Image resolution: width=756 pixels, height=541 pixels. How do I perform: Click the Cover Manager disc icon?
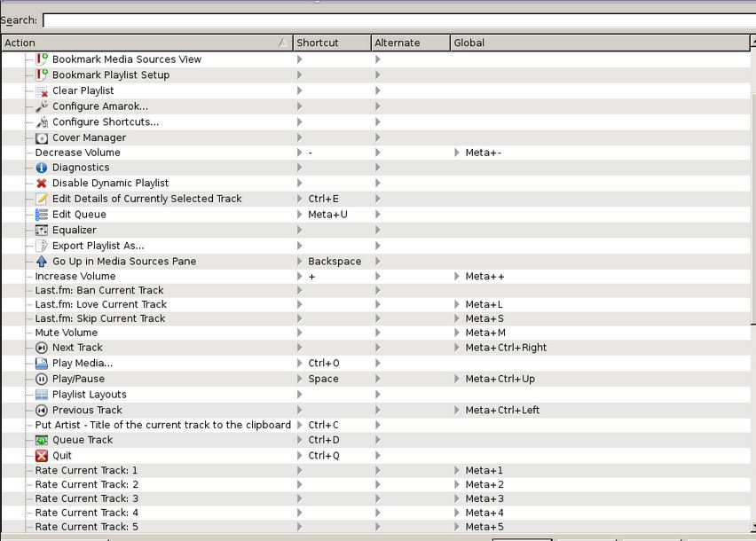tap(42, 137)
